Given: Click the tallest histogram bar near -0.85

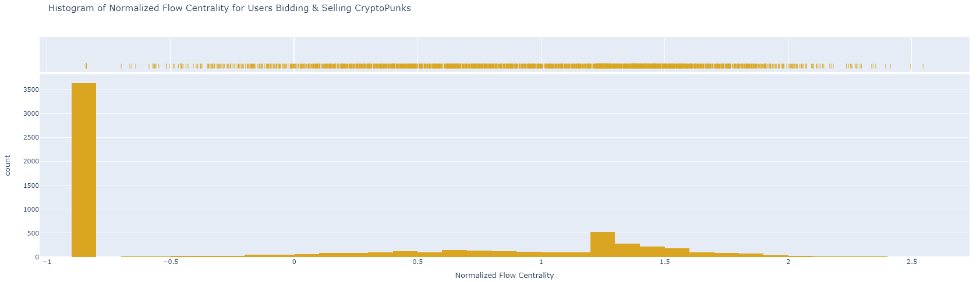Looking at the screenshot, I should 84,169.
